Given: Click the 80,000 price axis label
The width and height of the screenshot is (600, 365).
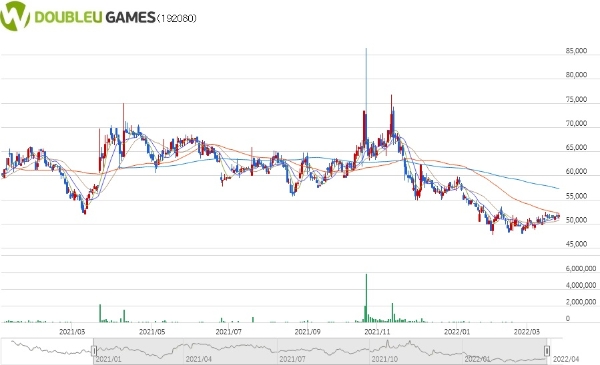Looking at the screenshot, I should (x=576, y=75).
